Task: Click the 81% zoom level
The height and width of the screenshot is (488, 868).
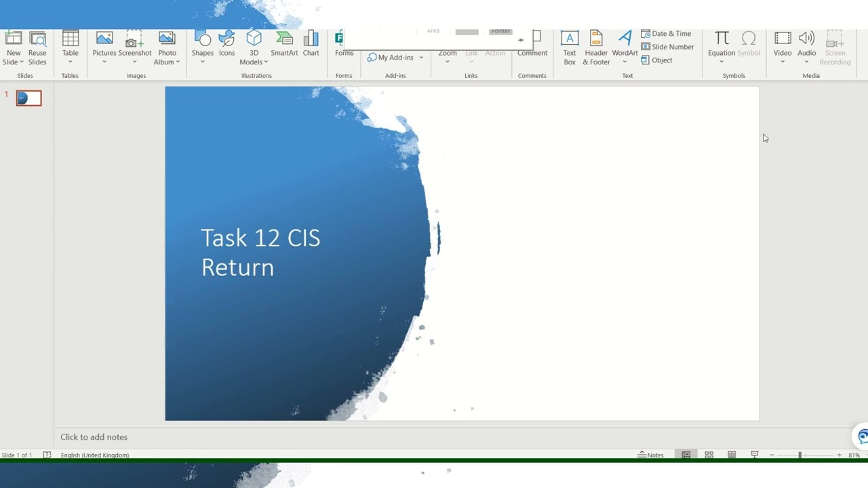Action: (x=854, y=455)
